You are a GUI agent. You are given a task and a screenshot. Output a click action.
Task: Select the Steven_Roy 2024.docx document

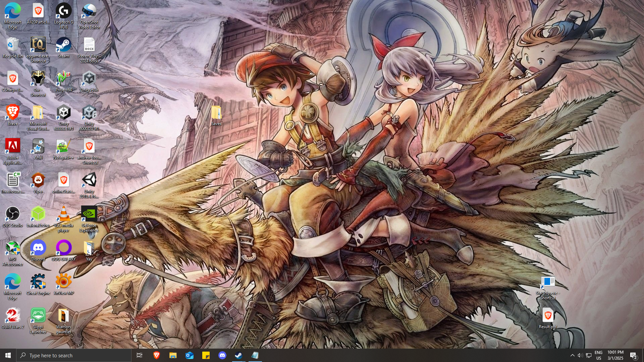click(x=89, y=50)
